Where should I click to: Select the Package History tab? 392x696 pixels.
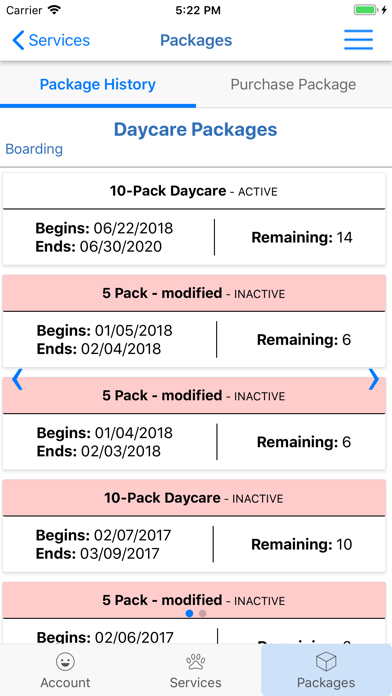pyautogui.click(x=98, y=84)
